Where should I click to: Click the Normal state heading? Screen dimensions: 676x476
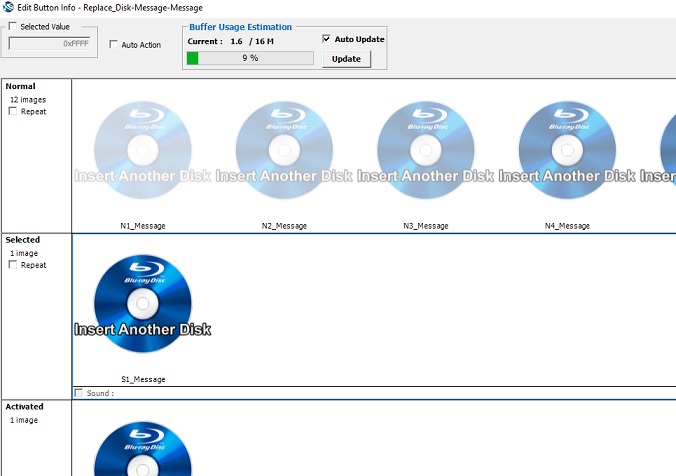[20, 86]
